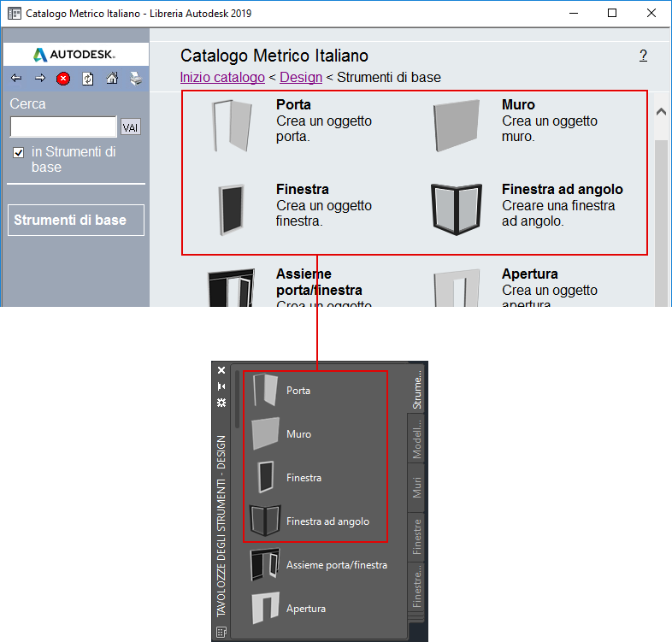The image size is (672, 642).
Task: Open palette menu icon at bottom left
Action: (221, 632)
